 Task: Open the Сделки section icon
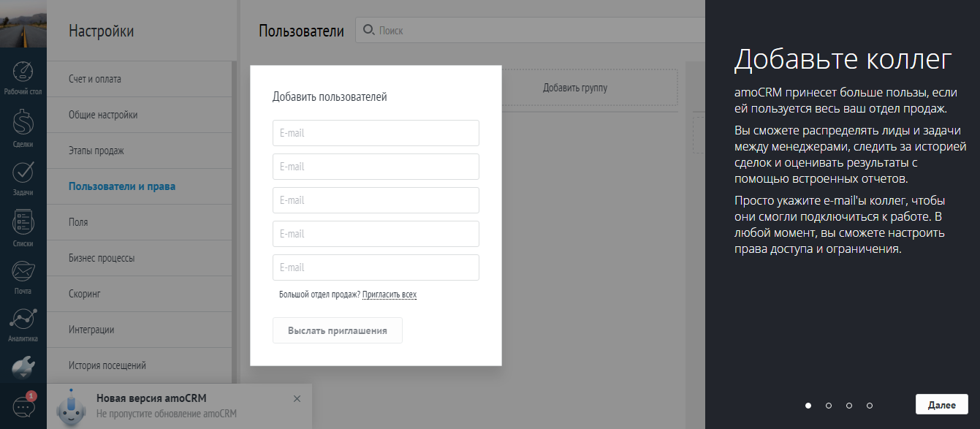23,121
